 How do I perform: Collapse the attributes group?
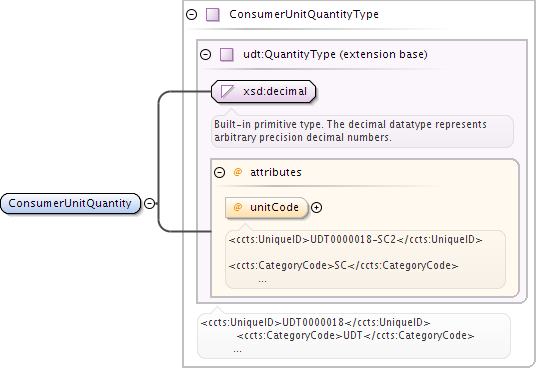click(x=220, y=172)
